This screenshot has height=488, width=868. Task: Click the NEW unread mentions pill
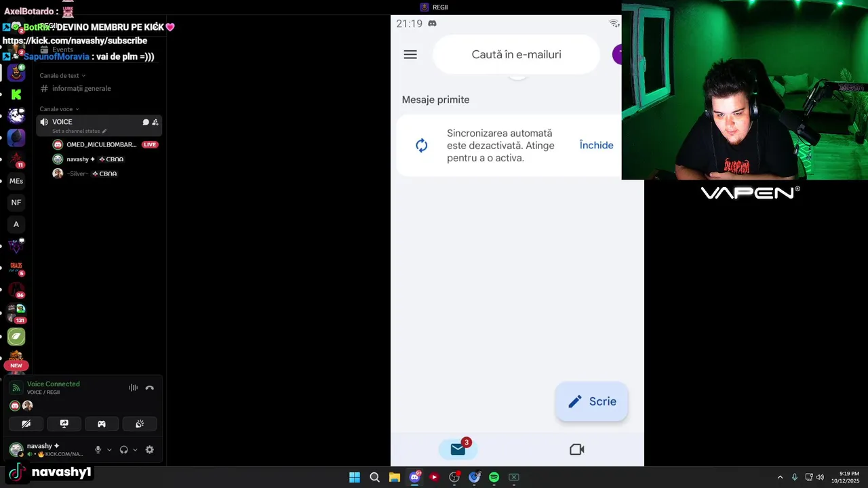(16, 365)
